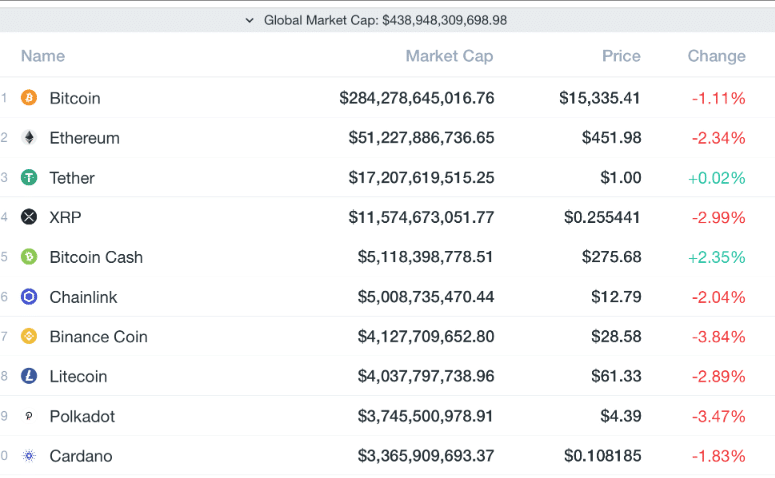Click Polkadot market cap $3,745,500,978.91
Image resolution: width=775 pixels, height=478 pixels.
point(426,416)
